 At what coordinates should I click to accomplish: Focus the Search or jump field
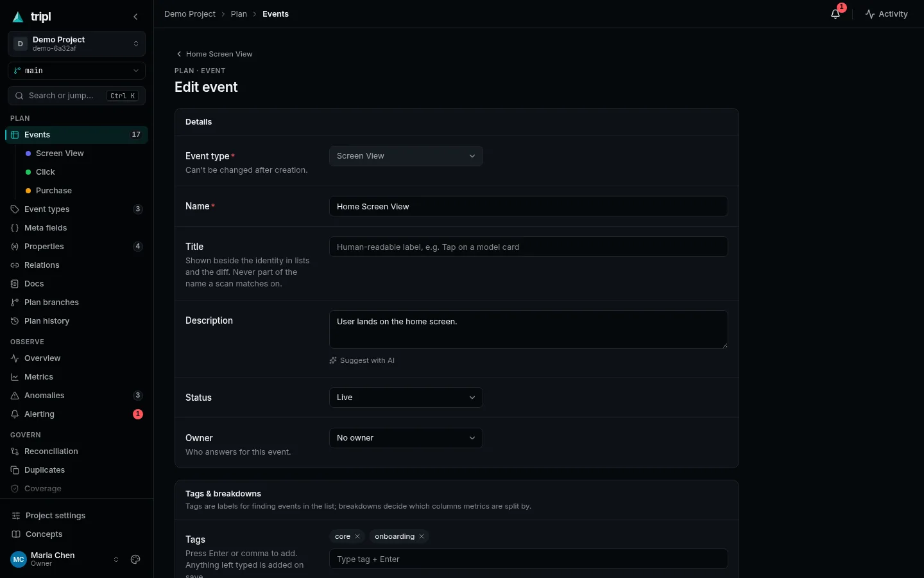76,96
